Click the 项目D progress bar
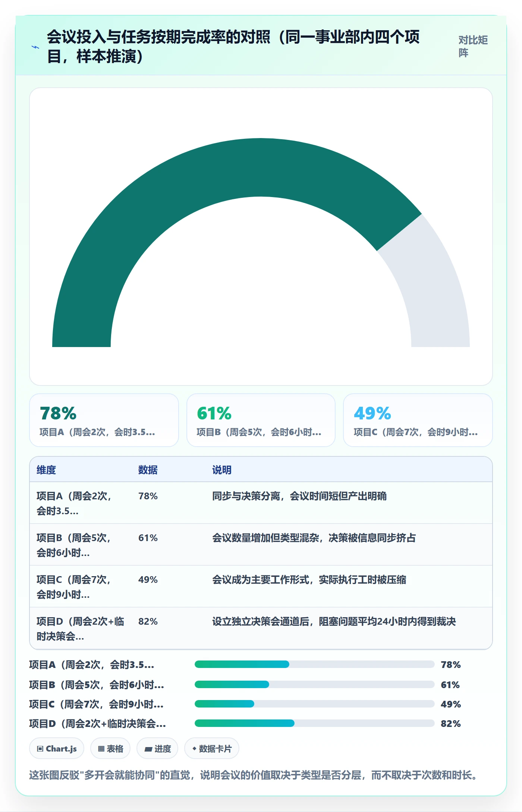 (314, 723)
